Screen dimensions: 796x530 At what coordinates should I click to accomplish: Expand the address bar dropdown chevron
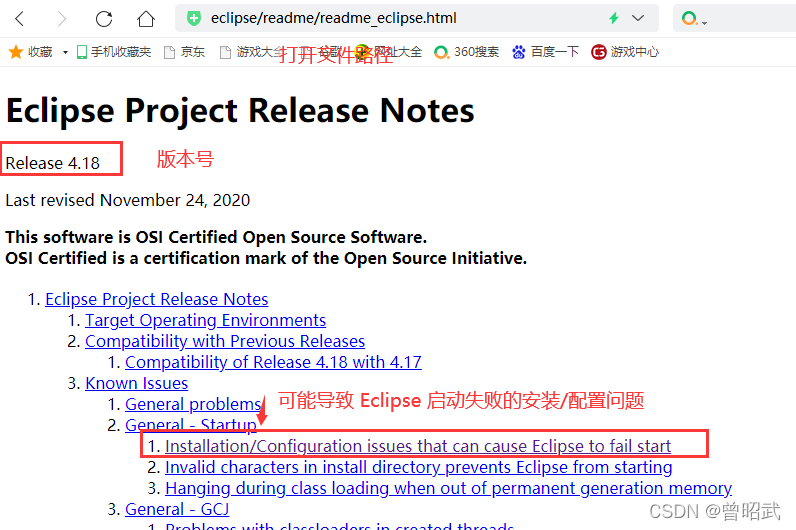638,18
